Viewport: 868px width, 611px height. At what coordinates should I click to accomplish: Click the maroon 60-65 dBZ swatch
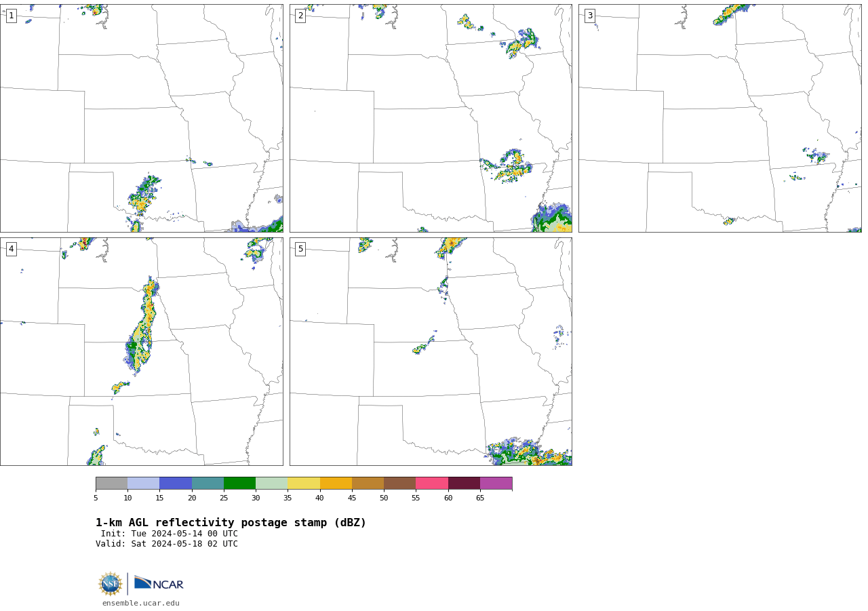point(464,484)
